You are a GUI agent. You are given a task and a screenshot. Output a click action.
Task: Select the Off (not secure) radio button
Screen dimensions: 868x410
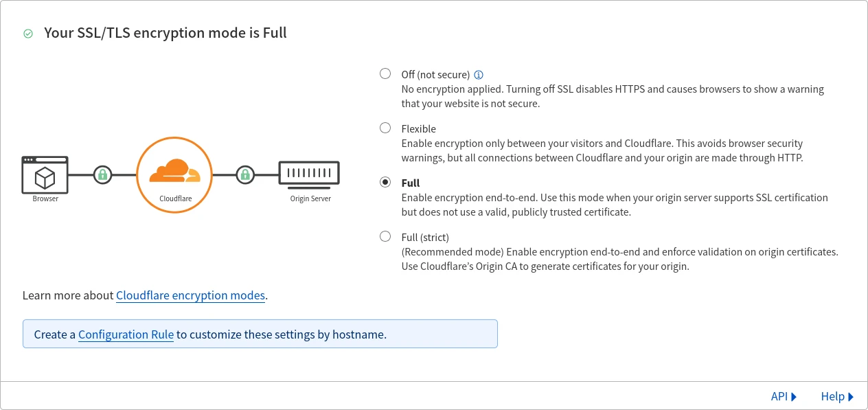click(x=385, y=73)
